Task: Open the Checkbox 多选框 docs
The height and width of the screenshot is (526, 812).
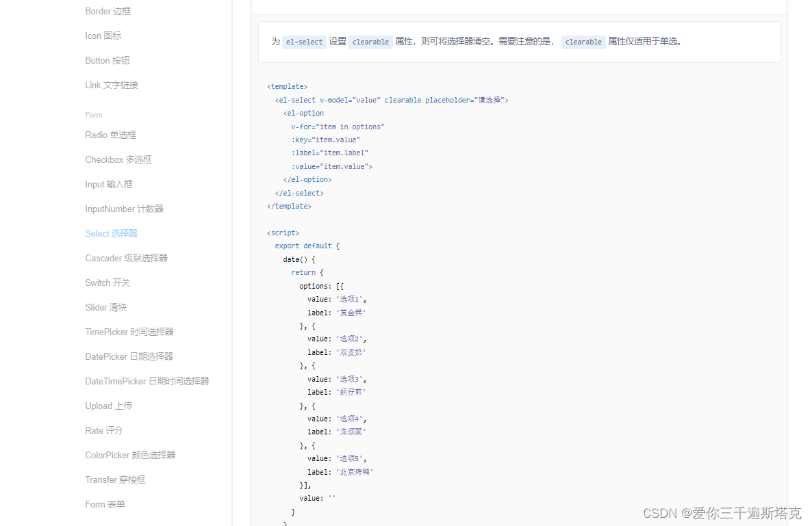Action: point(118,159)
